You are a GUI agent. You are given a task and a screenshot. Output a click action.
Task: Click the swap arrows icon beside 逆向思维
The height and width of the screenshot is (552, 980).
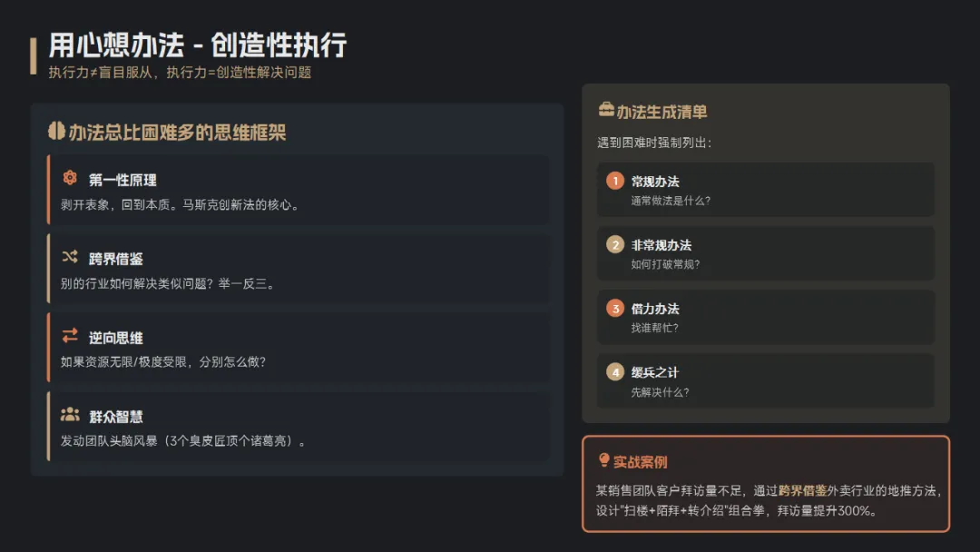(70, 336)
